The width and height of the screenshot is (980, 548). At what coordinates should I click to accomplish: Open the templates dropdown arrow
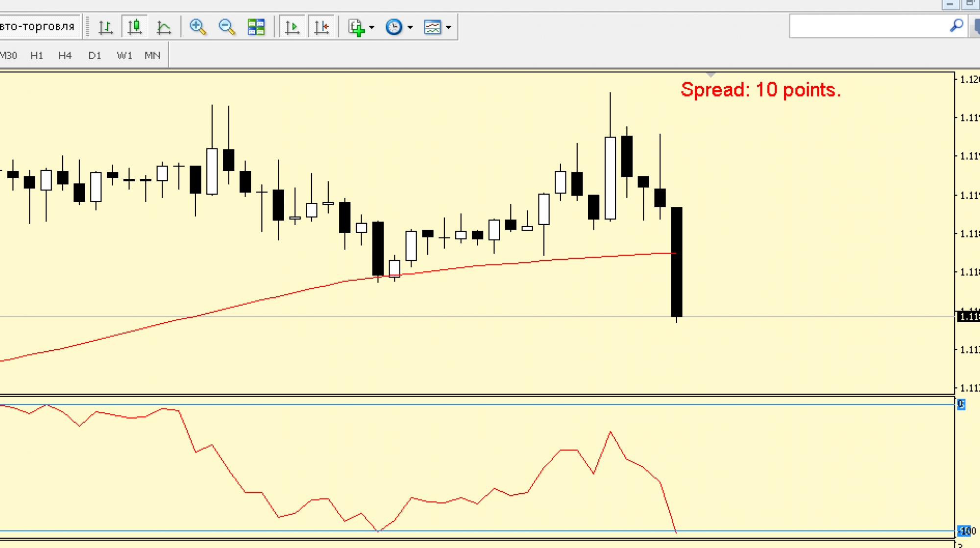click(x=448, y=27)
